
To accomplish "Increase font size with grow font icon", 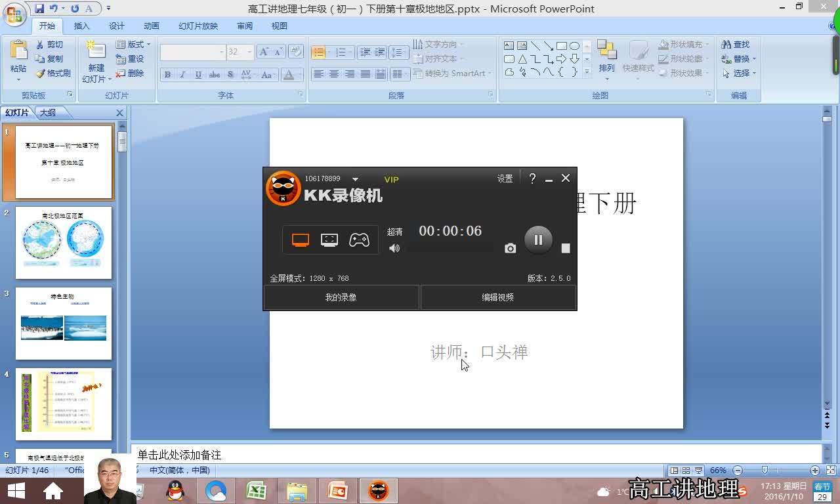I will (264, 52).
